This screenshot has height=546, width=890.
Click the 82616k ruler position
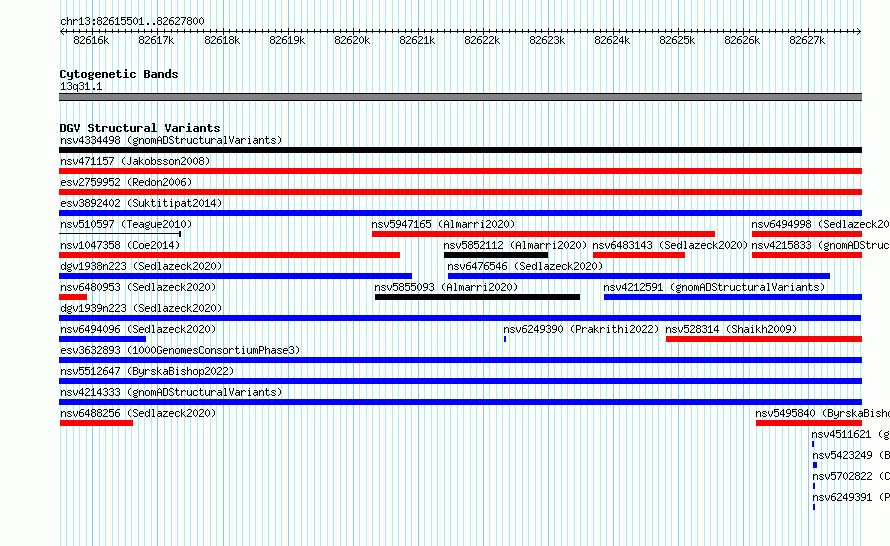91,40
